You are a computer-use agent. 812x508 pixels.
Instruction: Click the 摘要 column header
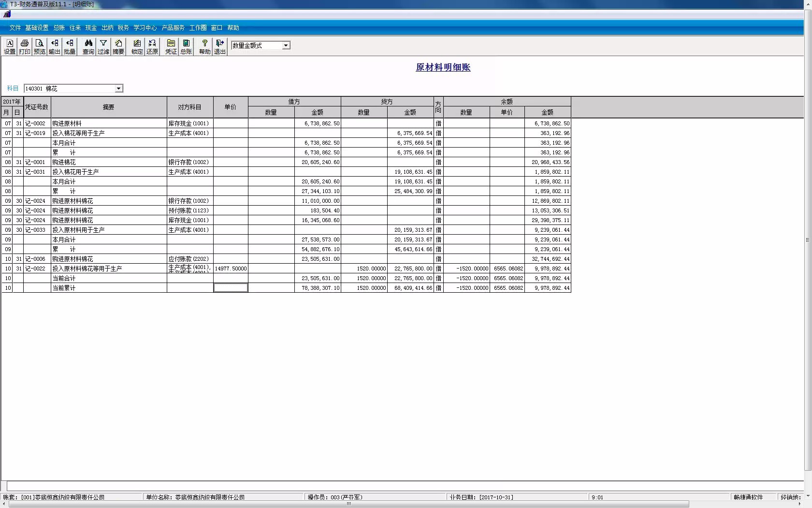109,107
